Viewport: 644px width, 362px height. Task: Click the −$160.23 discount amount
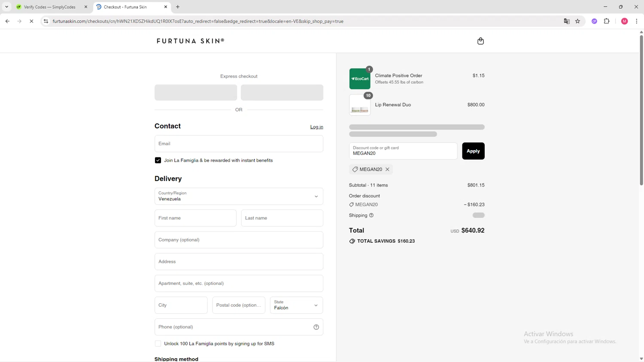[x=474, y=205]
